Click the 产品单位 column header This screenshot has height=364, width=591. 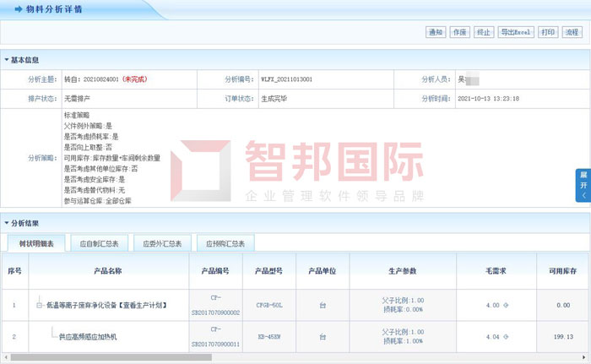click(323, 271)
